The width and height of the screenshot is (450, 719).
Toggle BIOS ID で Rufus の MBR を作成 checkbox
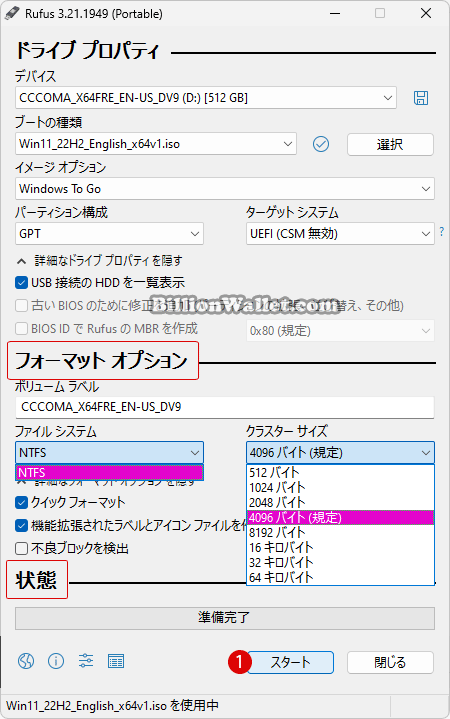pyautogui.click(x=21, y=329)
